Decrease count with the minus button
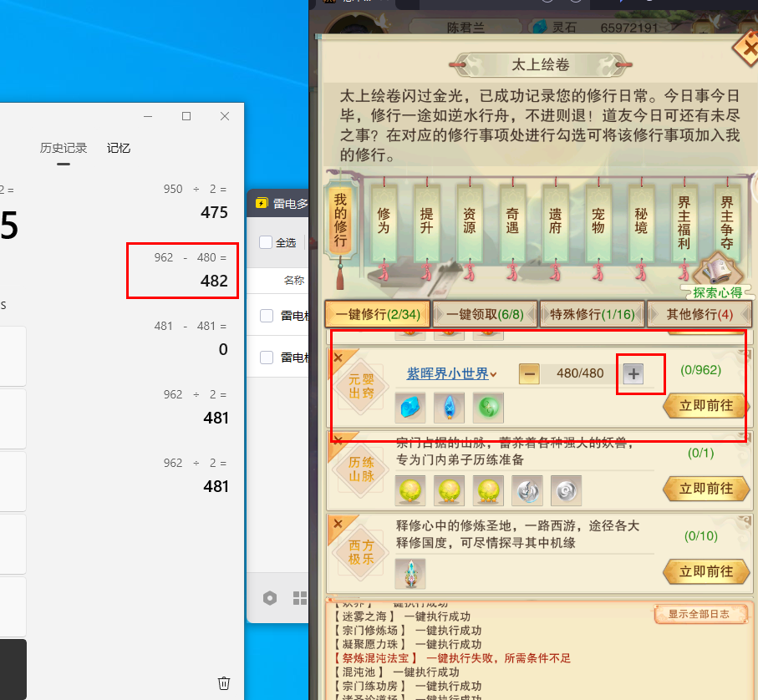758x700 pixels. [529, 374]
